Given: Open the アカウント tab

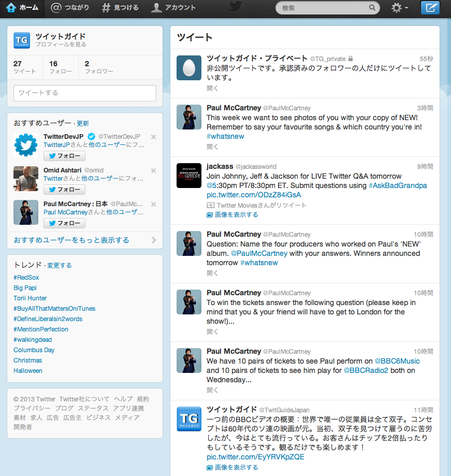Looking at the screenshot, I should click(173, 8).
